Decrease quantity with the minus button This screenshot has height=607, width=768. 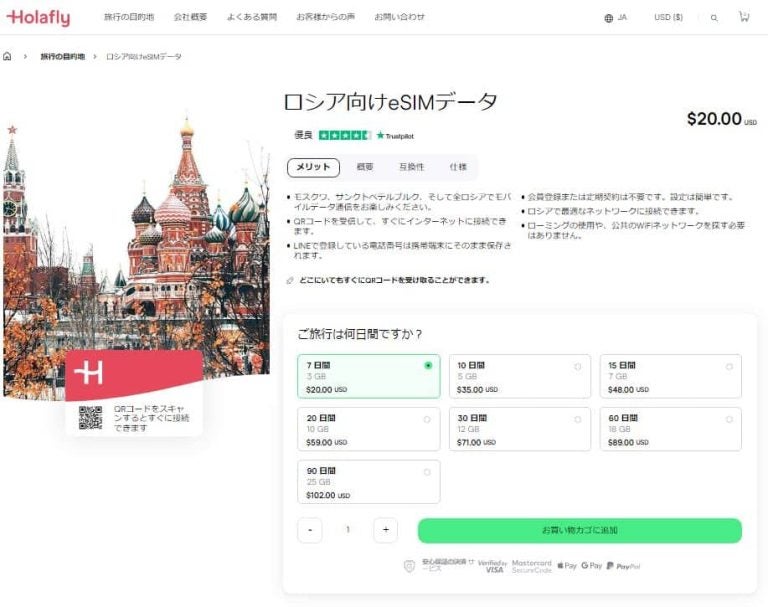point(310,530)
